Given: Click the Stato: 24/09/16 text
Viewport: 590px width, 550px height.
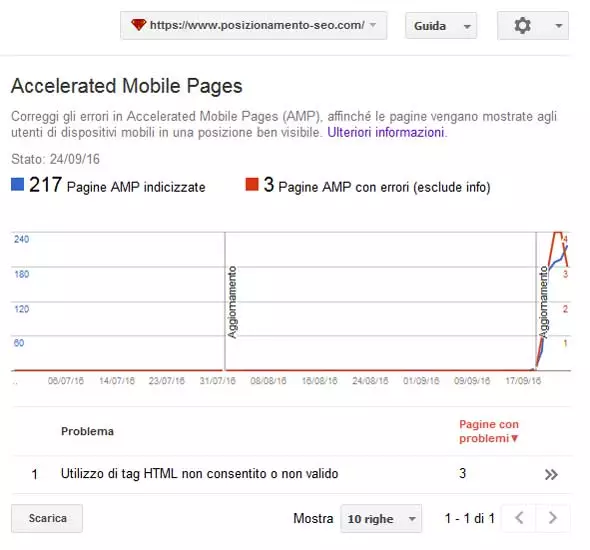Looking at the screenshot, I should tap(55, 159).
